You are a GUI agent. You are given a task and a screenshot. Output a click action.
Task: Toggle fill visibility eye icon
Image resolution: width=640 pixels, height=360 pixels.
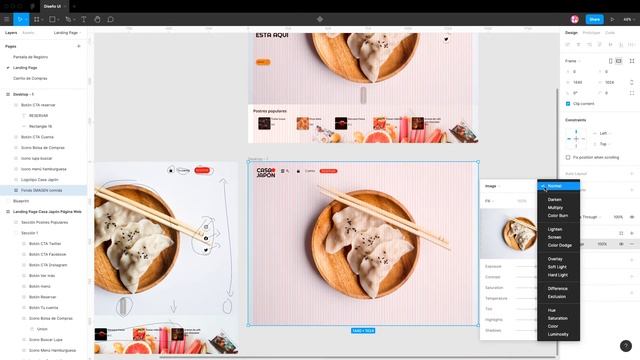click(x=621, y=244)
